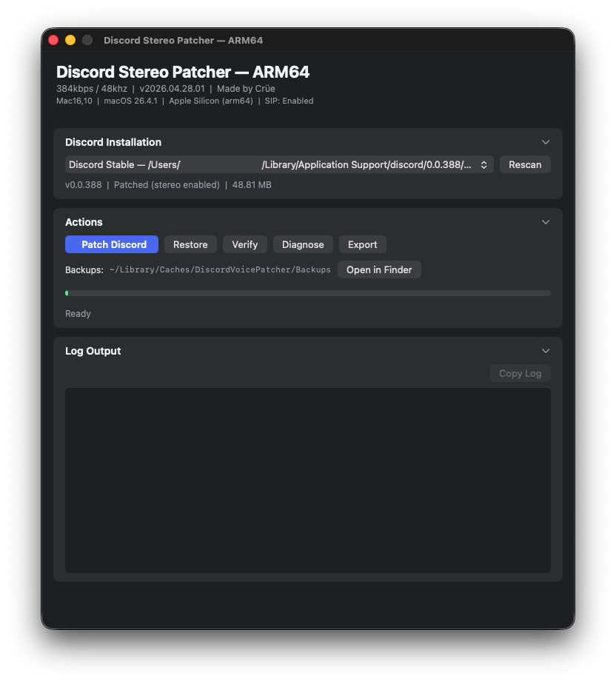The width and height of the screenshot is (616, 684).
Task: Click the 'Patched (stereo enabled)' status text
Action: (x=167, y=184)
